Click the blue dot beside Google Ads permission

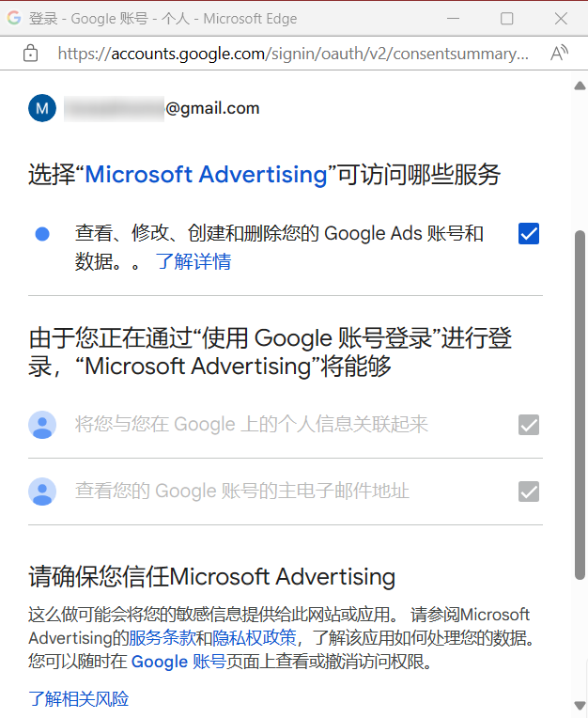(42, 234)
